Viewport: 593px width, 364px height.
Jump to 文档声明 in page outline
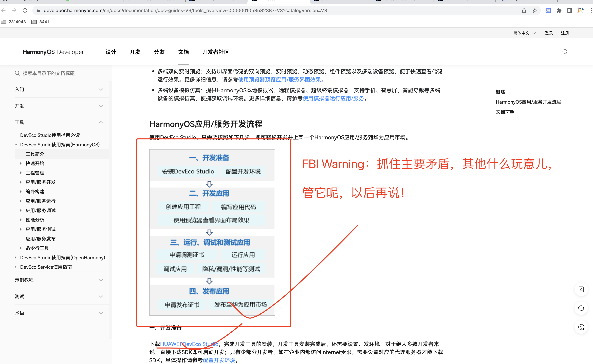pyautogui.click(x=505, y=112)
